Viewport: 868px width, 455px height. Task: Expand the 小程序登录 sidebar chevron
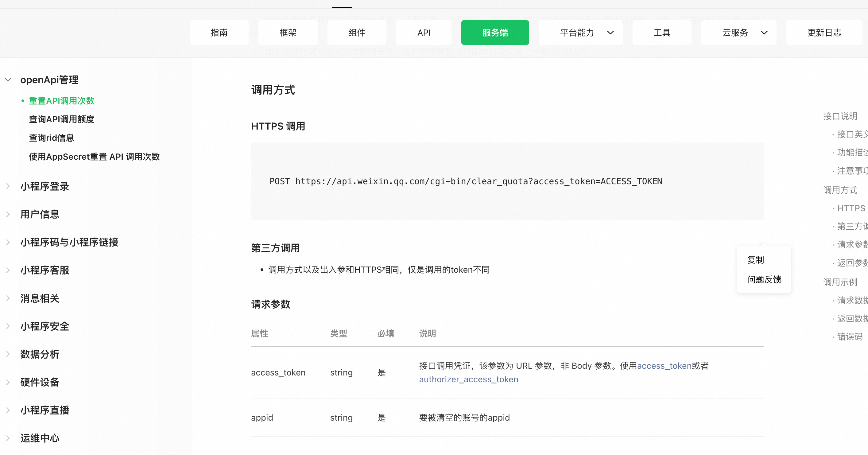click(x=8, y=186)
